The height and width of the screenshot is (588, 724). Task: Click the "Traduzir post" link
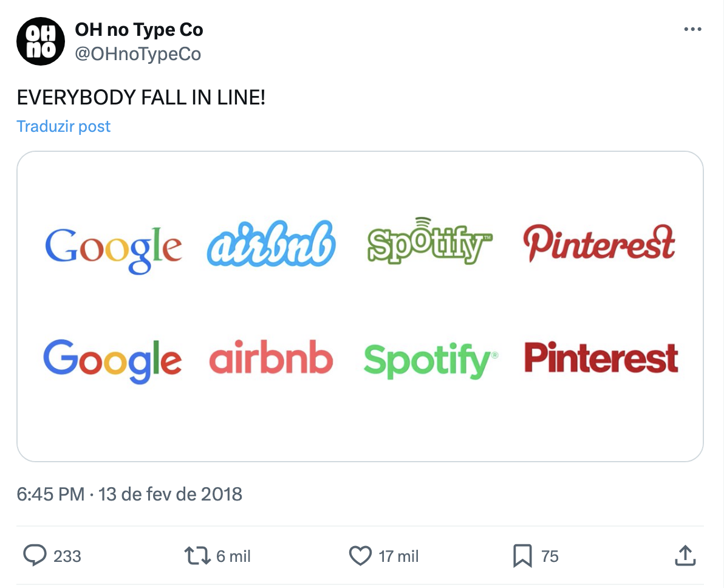64,126
